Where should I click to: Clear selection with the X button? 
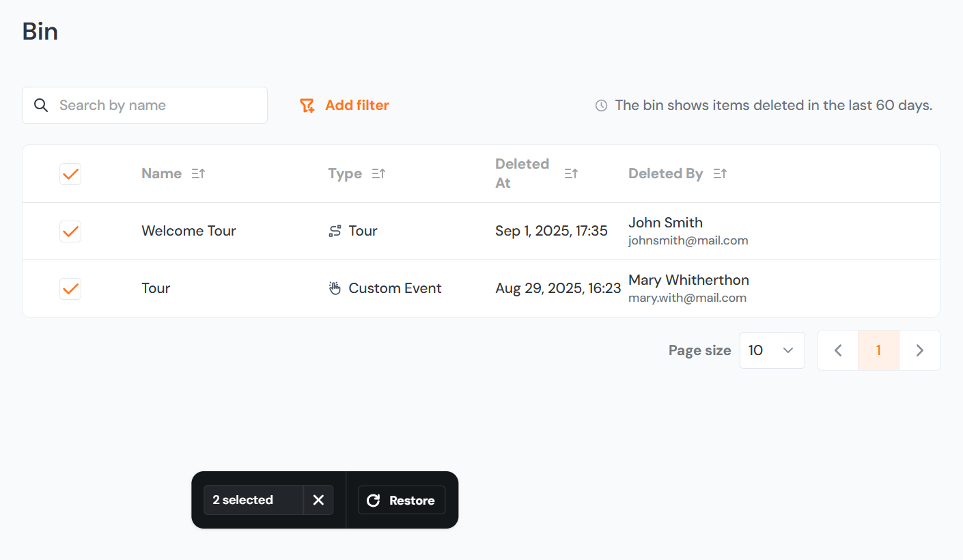coord(318,500)
